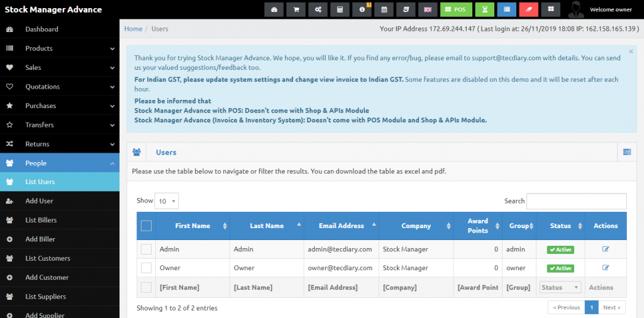Viewport: 644px width, 318px height.
Task: Open Add Biller in sidebar
Action: 60,239
